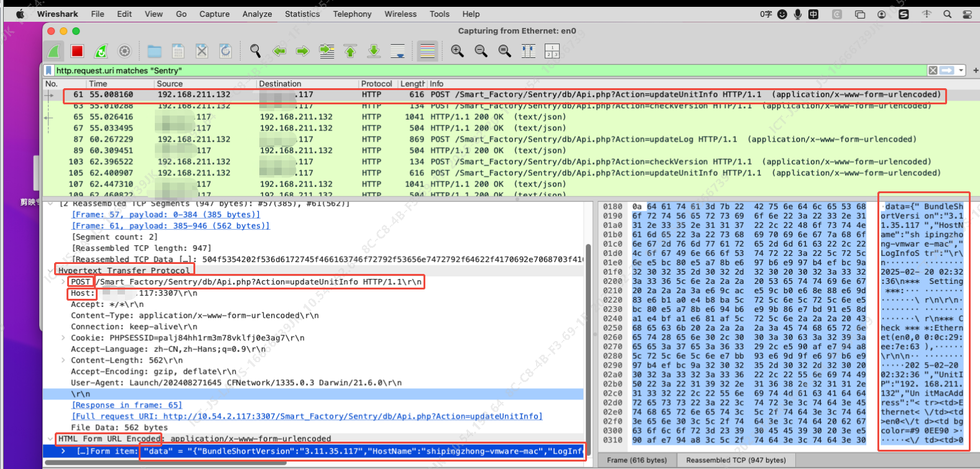This screenshot has height=469, width=980.
Task: Go to specified packet icon
Action: [326, 51]
